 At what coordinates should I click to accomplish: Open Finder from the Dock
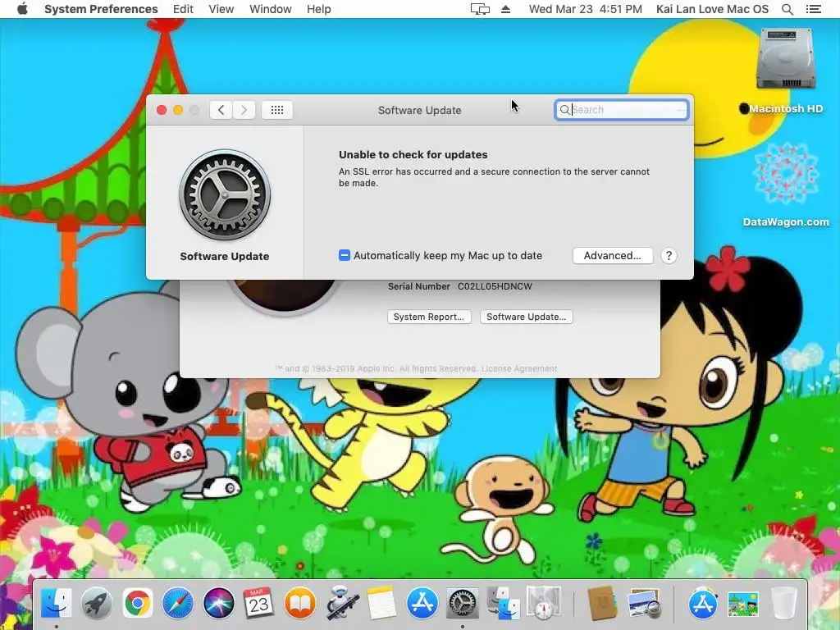[x=57, y=603]
